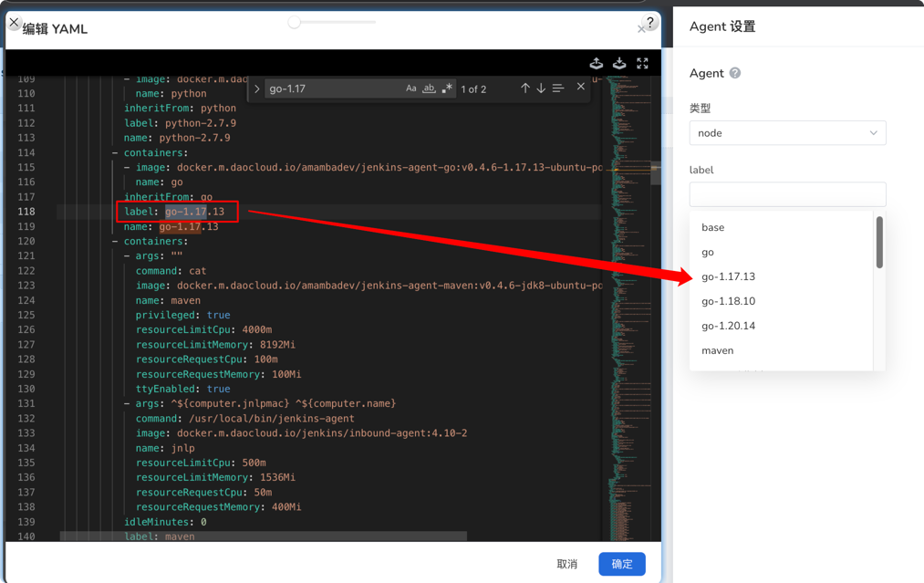Click the Agent info help icon
Image resolution: width=924 pixels, height=583 pixels.
click(735, 73)
